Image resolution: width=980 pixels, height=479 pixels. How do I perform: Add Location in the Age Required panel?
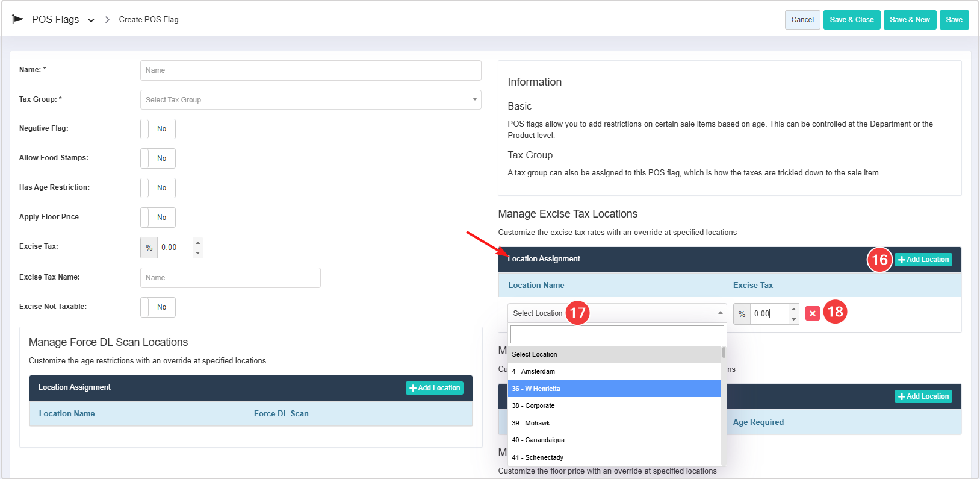[923, 396]
